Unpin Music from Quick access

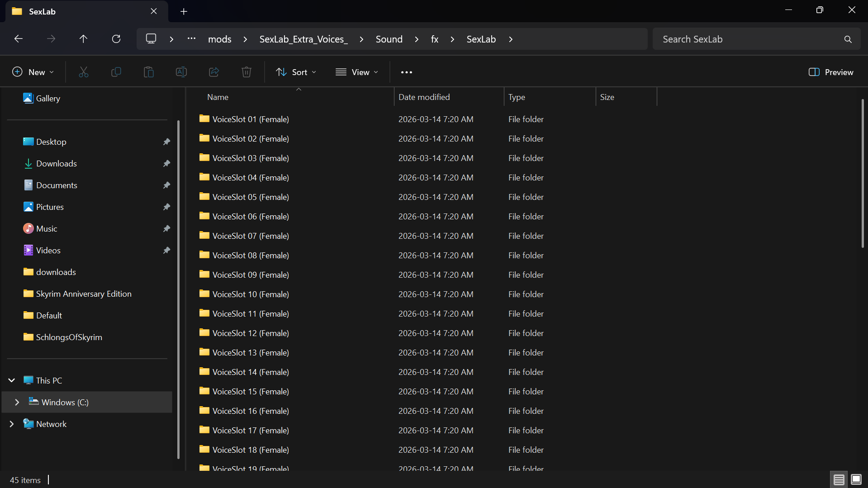(166, 229)
